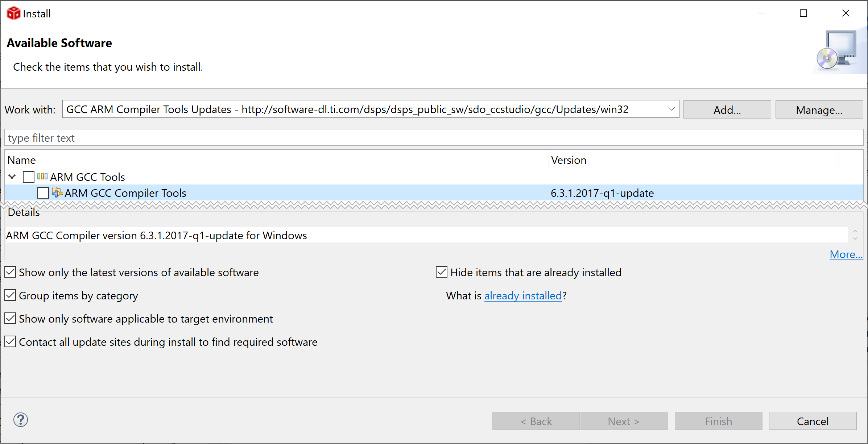
Task: Toggle Group items by category checkbox
Action: pos(10,295)
